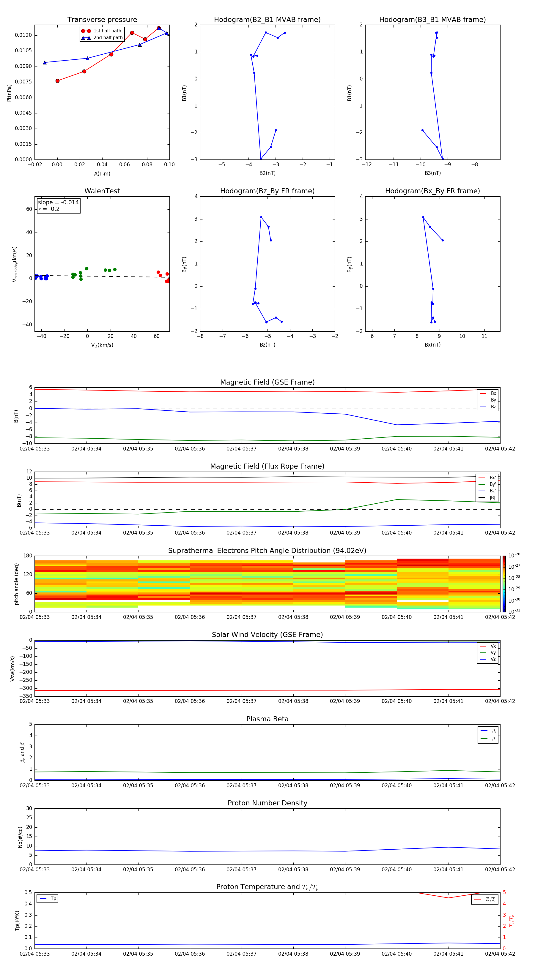
Task: Click the 'Hodogram(Bx_By FR frame)' title
Action: click(x=432, y=191)
